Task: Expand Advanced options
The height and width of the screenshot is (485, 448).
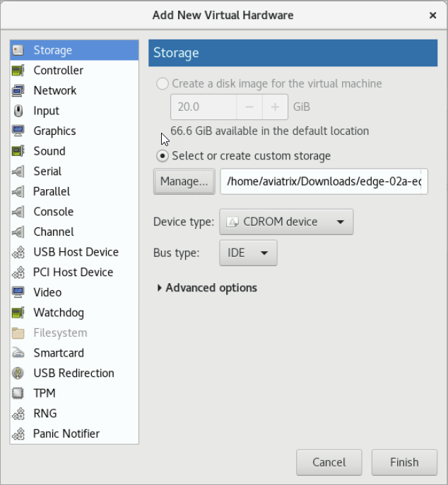Action: (207, 288)
